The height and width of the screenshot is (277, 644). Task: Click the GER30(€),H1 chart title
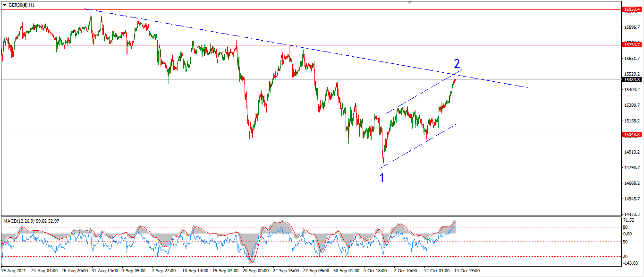(x=21, y=4)
